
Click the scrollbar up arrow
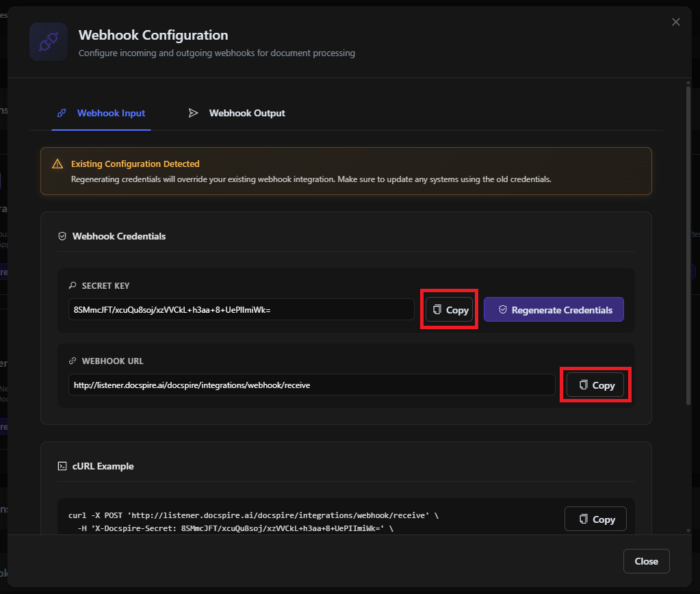tap(687, 81)
